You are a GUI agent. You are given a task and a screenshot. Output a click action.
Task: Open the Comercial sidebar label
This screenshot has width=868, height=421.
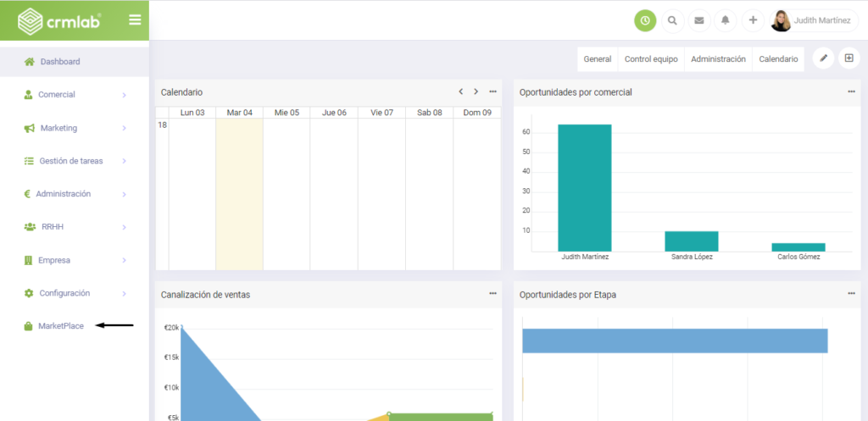point(57,95)
